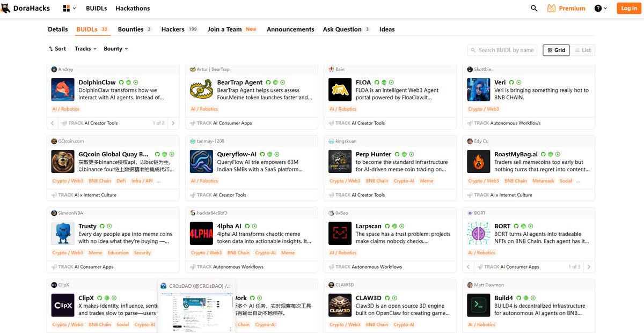Screen dimensions: 644x333
Task: Switch to List view
Action: coord(582,50)
